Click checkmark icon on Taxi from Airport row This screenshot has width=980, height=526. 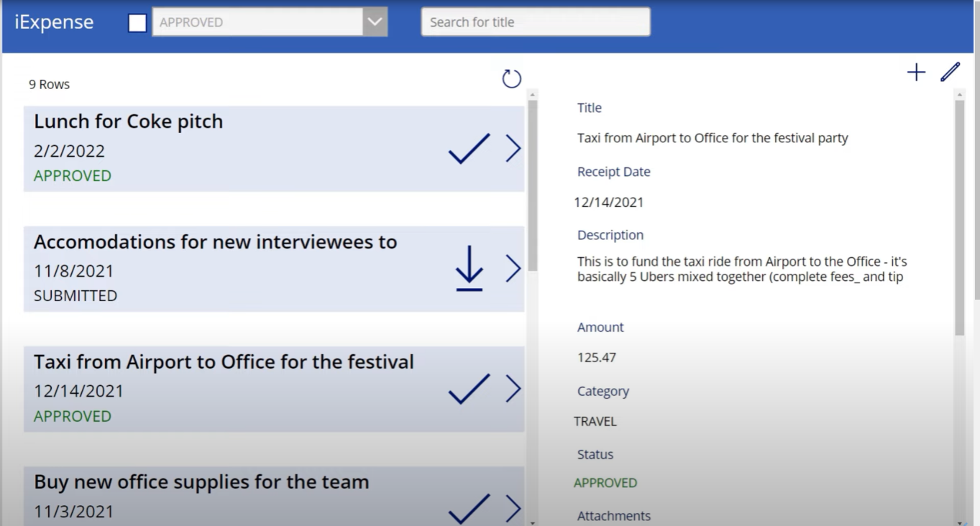(469, 389)
